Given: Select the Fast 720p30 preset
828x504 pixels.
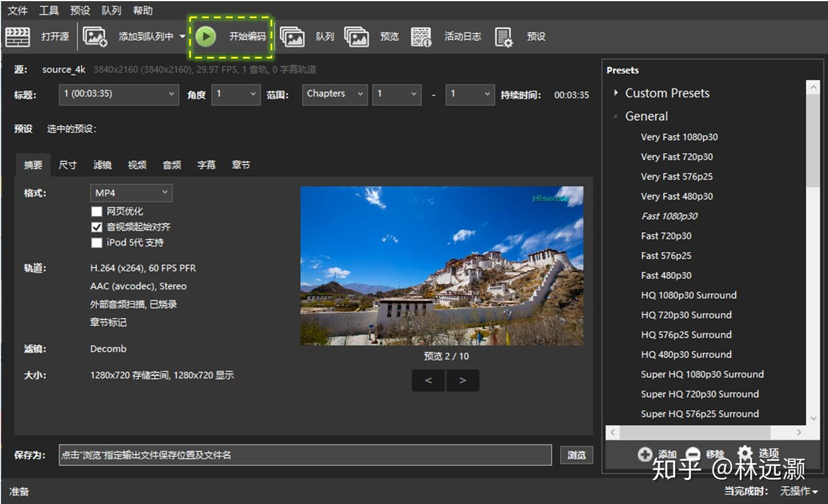Looking at the screenshot, I should [666, 236].
